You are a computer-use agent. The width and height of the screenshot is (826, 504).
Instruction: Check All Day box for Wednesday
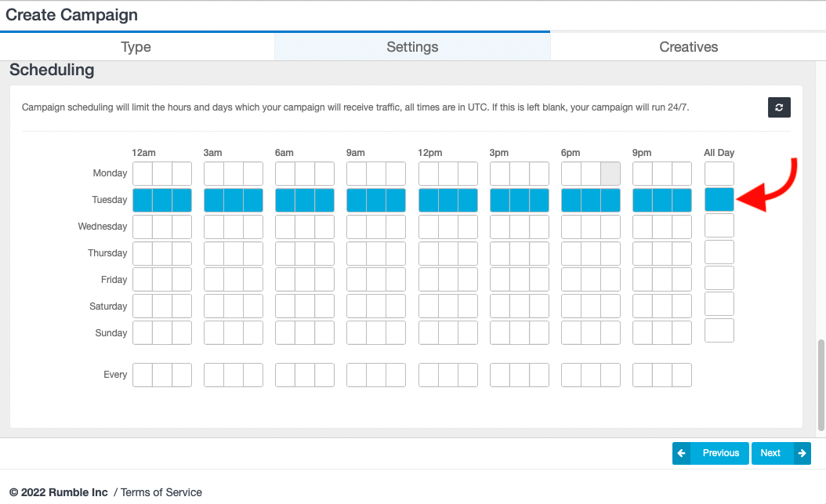tap(719, 226)
